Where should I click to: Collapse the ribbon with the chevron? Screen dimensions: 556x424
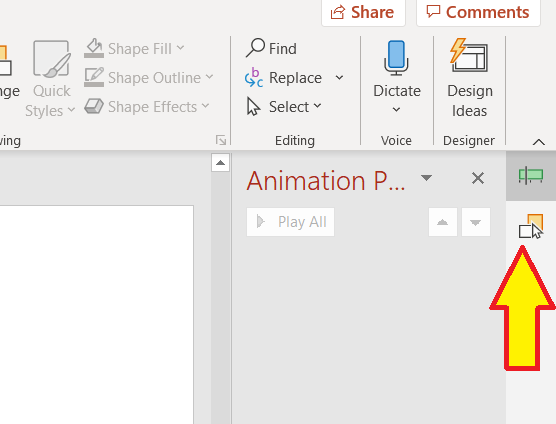pyautogui.click(x=539, y=142)
